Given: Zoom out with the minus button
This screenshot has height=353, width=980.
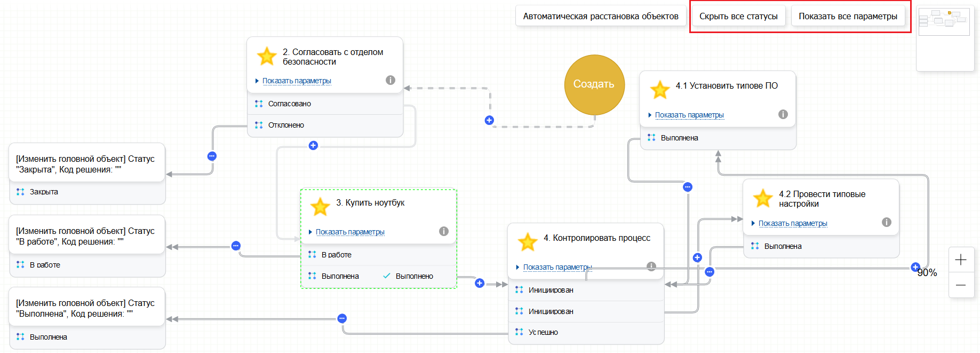Looking at the screenshot, I should (x=961, y=285).
